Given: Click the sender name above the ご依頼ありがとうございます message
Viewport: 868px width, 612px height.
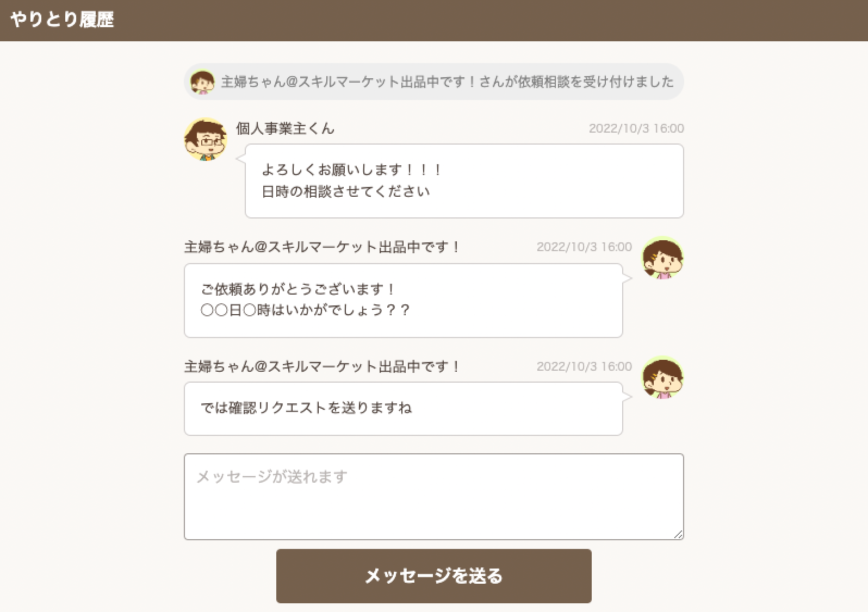Looking at the screenshot, I should tap(322, 247).
